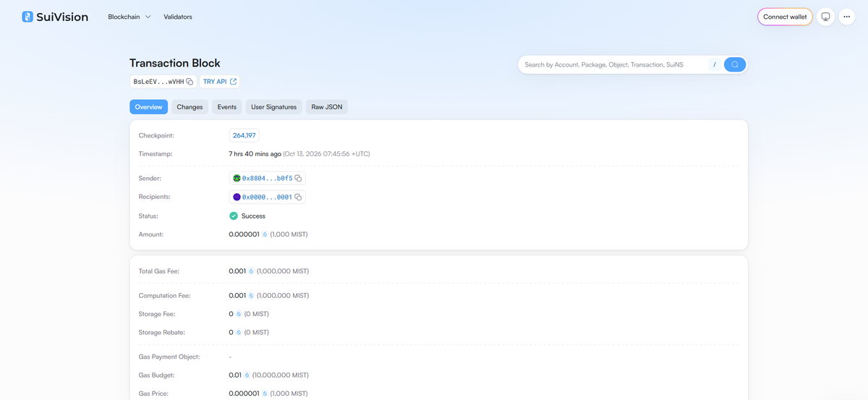Click the SUI icon beside Gas Budget
Screen dimensions: 868x400
(247, 375)
